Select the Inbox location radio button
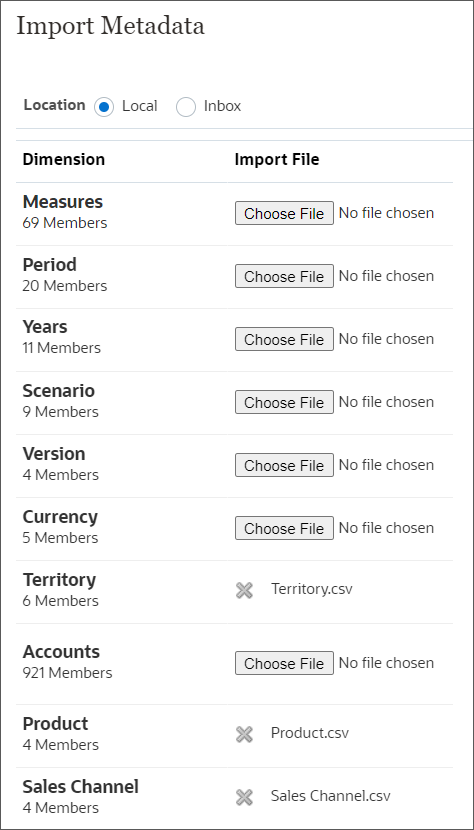Image resolution: width=474 pixels, height=830 pixels. click(186, 107)
